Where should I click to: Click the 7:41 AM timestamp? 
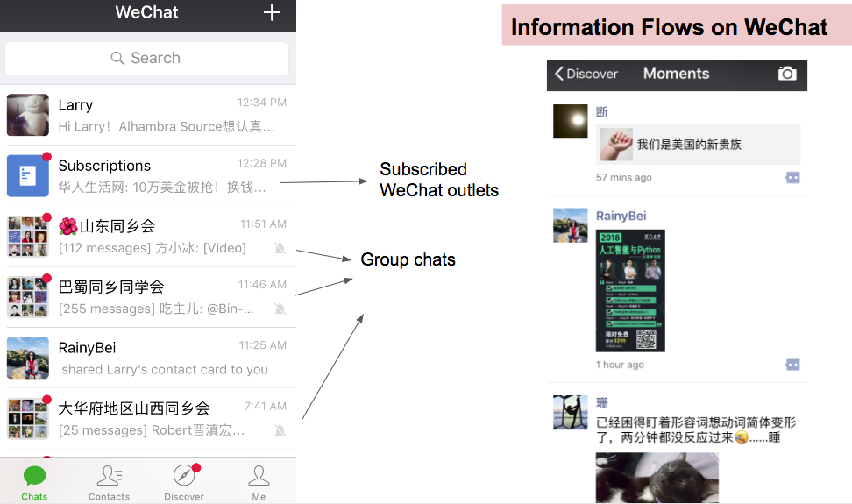click(x=266, y=406)
